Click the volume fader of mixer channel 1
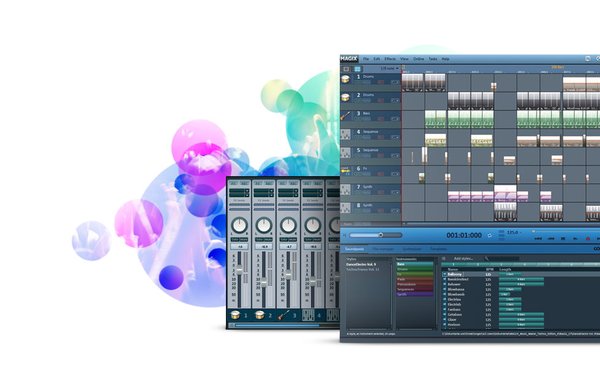Screen dimensions: 600x367 point(239,271)
